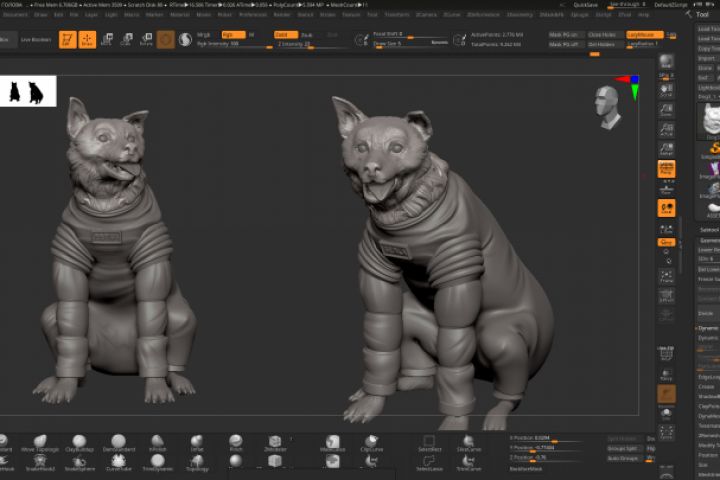This screenshot has height=480, width=720.
Task: Click the Auto Groups button
Action: click(x=623, y=458)
